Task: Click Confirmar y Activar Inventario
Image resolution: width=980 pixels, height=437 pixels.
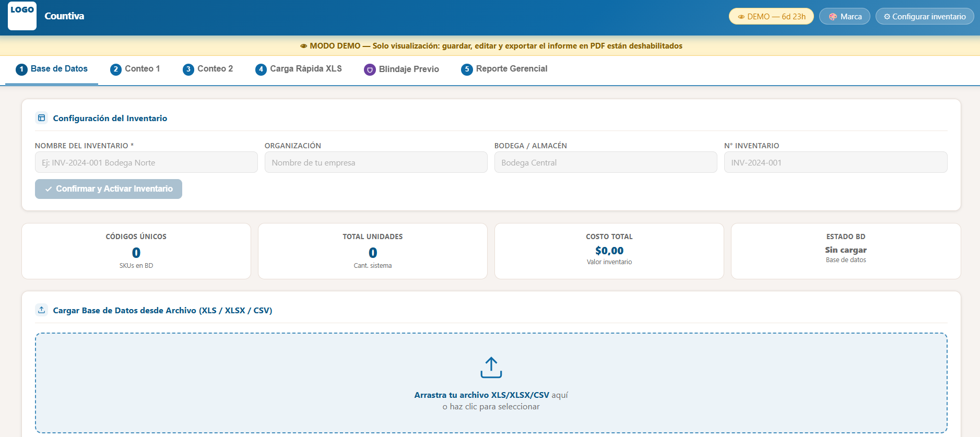Action: pyautogui.click(x=109, y=189)
